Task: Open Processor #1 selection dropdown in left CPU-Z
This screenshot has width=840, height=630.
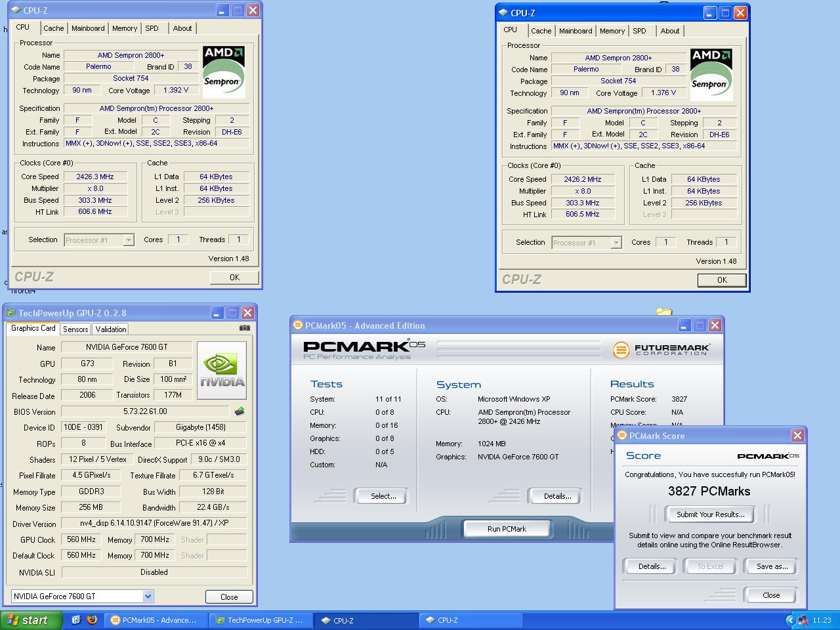Action: 99,240
